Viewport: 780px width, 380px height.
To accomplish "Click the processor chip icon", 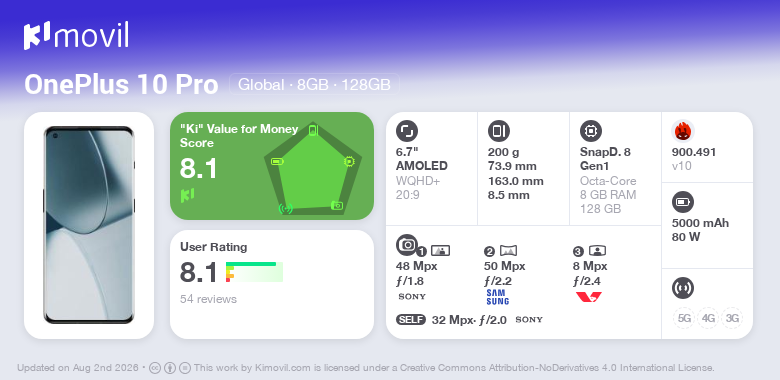I will pyautogui.click(x=591, y=131).
